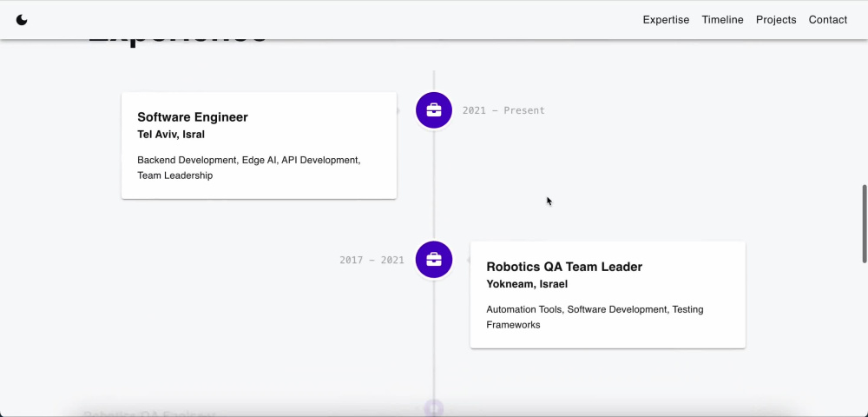Viewport: 868px width, 417px height.
Task: Select the Robotics QA Team Leader title
Action: coord(564,267)
